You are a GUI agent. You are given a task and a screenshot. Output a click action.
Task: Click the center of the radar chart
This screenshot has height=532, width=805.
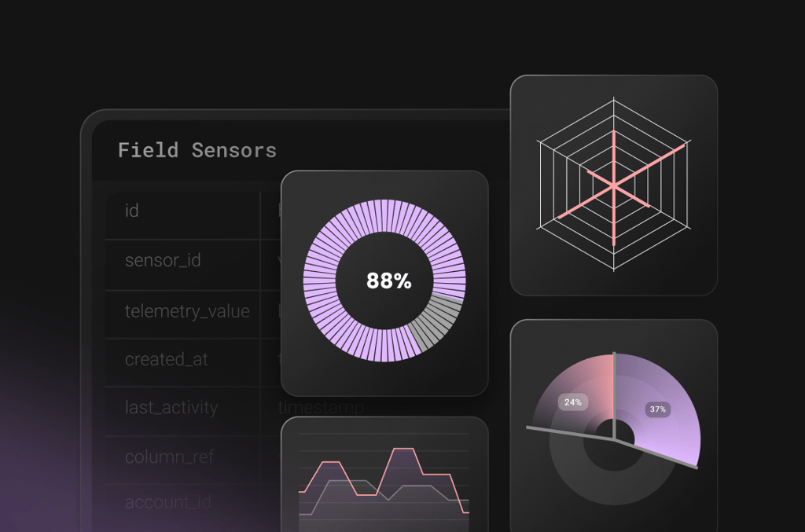pos(613,185)
